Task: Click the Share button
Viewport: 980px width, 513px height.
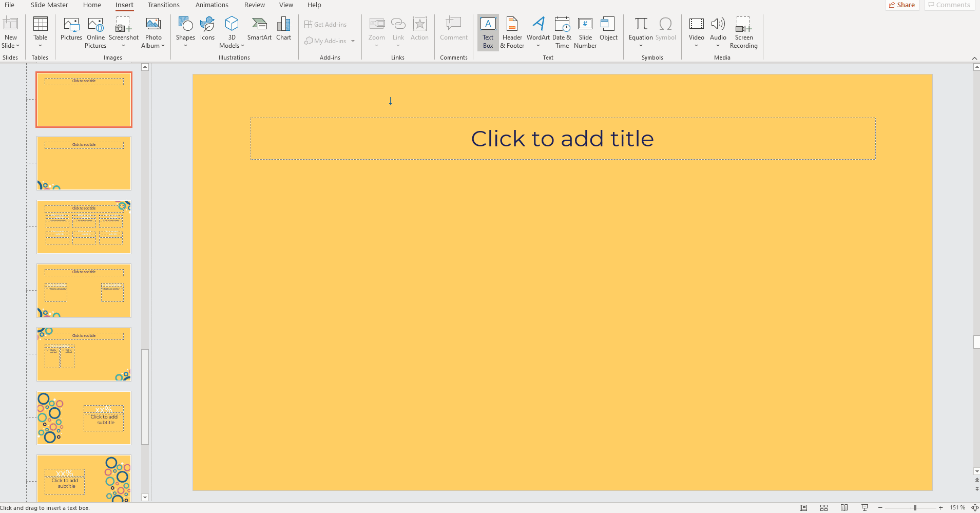Action: pos(902,5)
